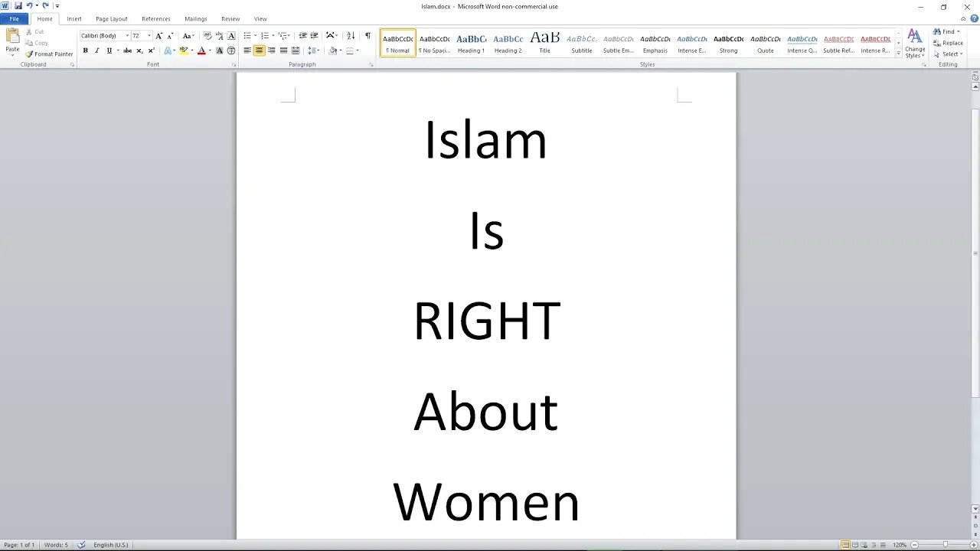Toggle Underline formatting
The image size is (980, 551).
109,51
